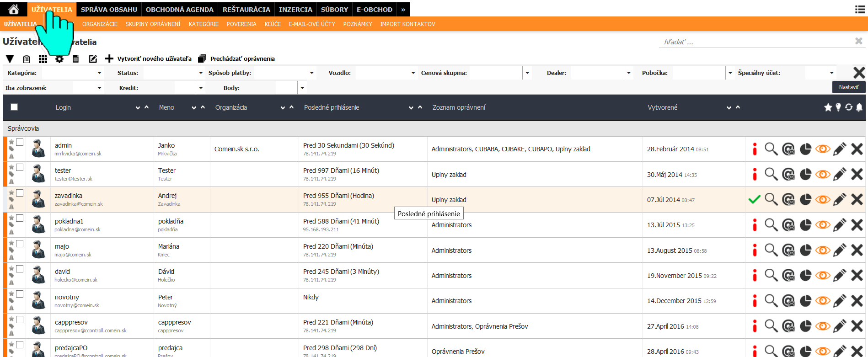Image resolution: width=868 pixels, height=357 pixels.
Task: Check the checkbox for admin user
Action: point(20,142)
